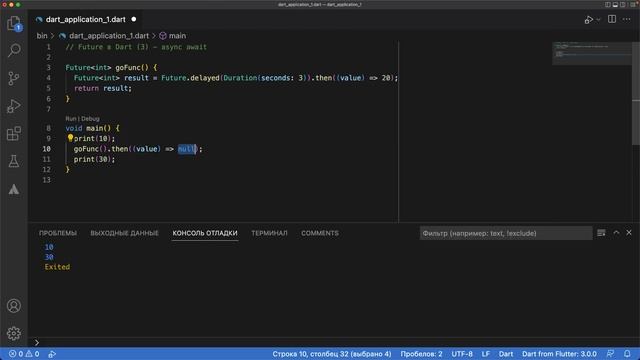640x360 pixels.
Task: Open notifications bell in status bar
Action: (x=627, y=353)
